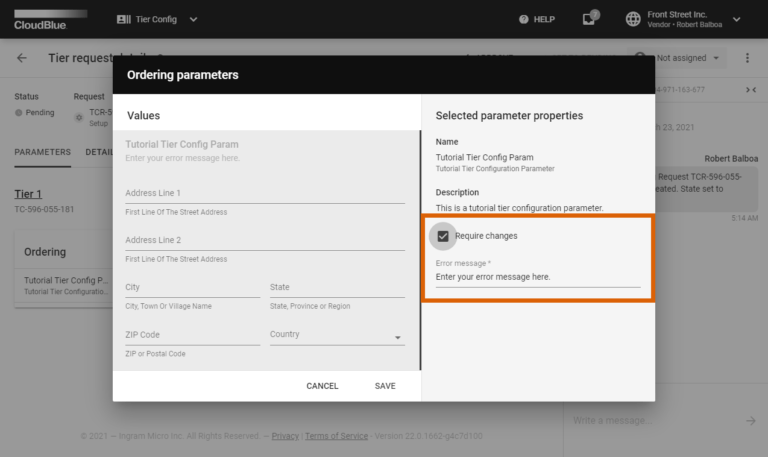Collapse the side panel with the arrows icon

tap(751, 90)
